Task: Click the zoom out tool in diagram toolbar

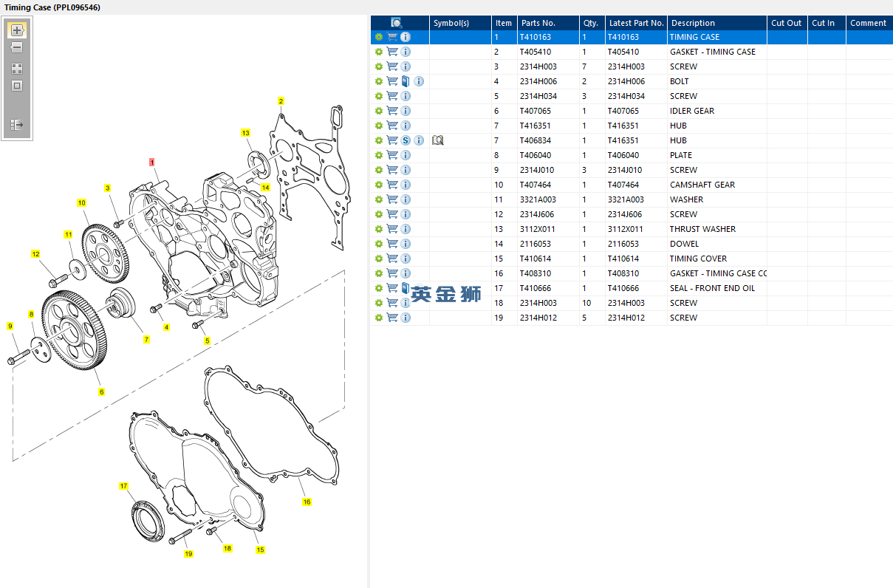Action: coord(17,47)
